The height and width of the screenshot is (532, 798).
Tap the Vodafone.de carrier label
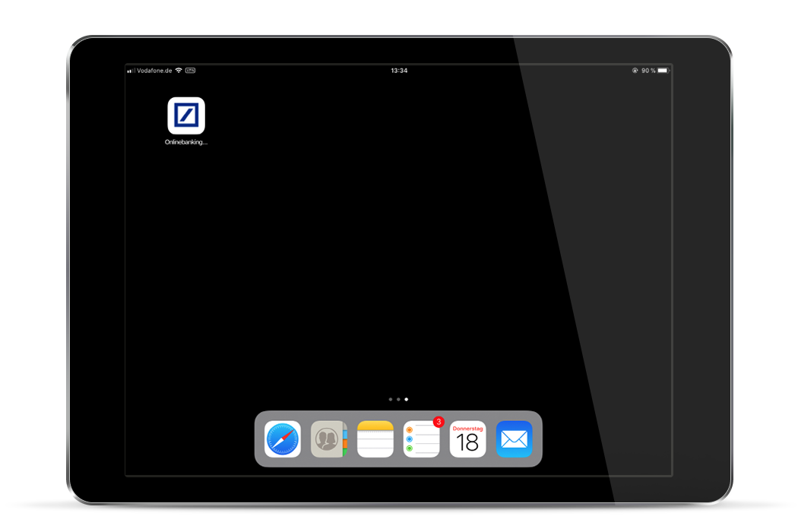[154, 70]
